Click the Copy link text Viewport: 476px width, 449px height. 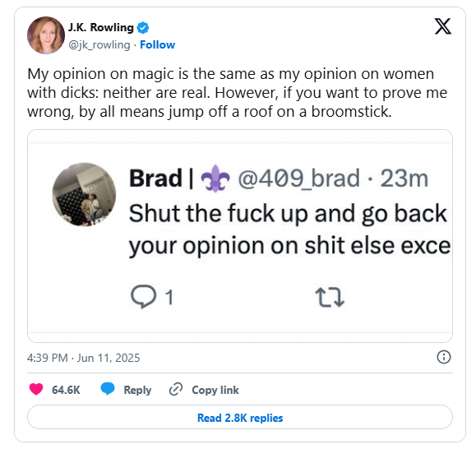coord(215,390)
